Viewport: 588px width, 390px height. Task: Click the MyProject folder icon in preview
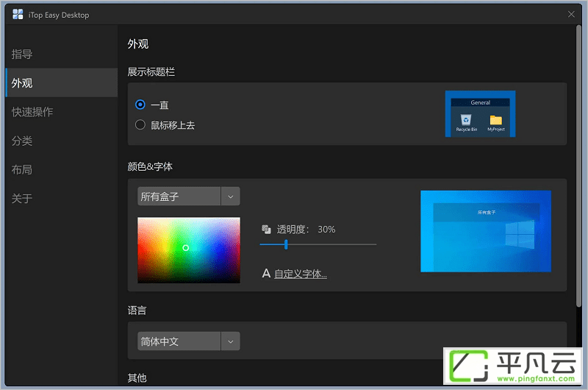click(495, 120)
